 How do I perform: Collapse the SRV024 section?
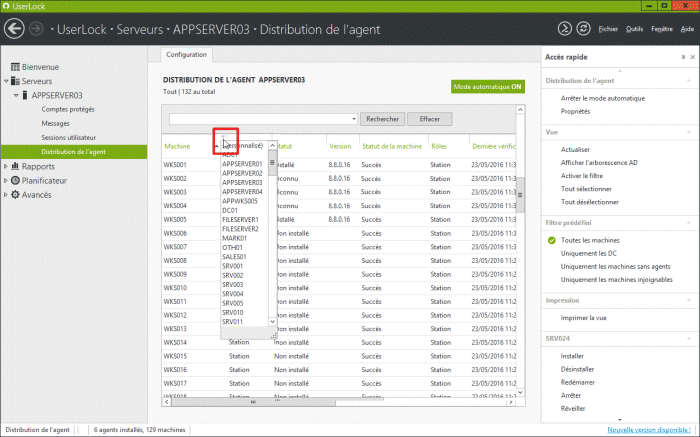[688, 339]
